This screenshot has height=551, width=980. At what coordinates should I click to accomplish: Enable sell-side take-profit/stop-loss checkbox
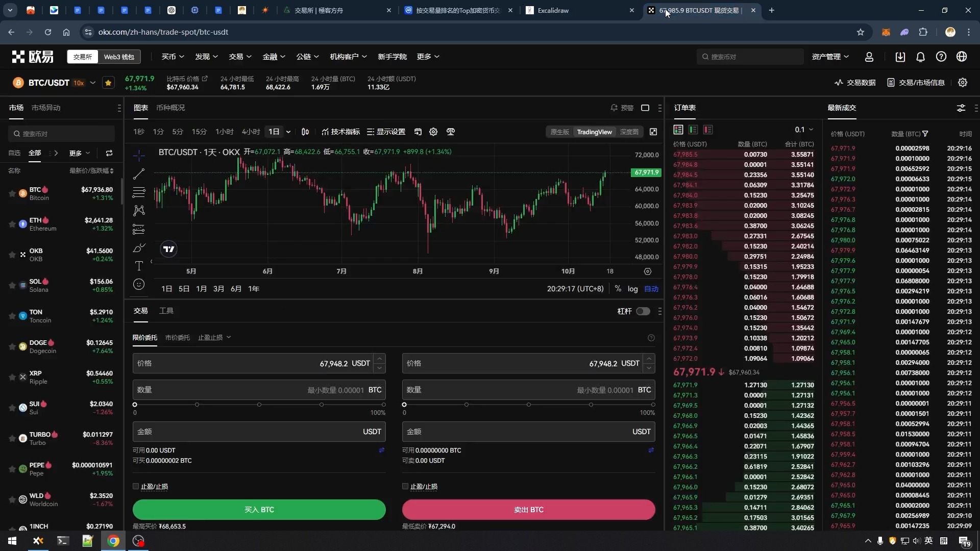tap(405, 486)
